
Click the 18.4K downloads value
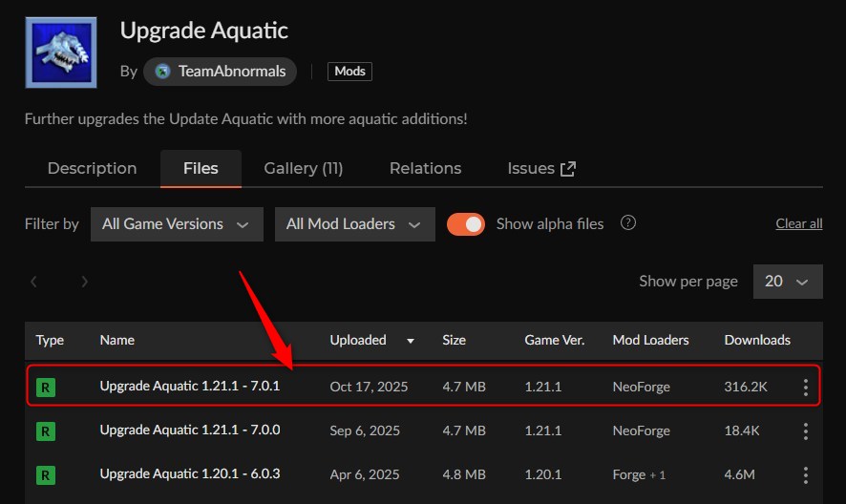742,430
